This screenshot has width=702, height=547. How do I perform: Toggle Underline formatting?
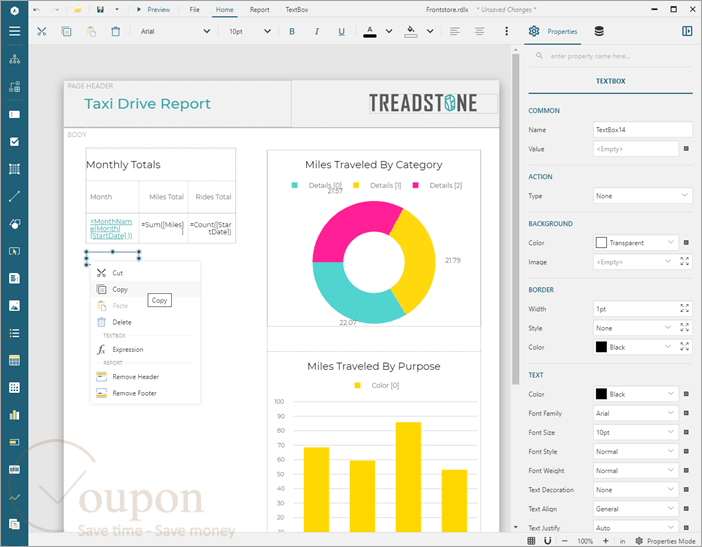(x=341, y=31)
